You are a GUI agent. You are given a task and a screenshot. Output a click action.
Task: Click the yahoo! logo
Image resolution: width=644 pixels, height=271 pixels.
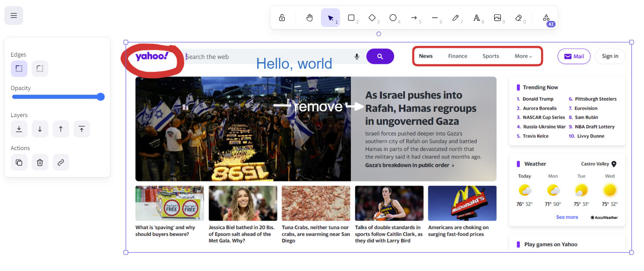(x=152, y=57)
